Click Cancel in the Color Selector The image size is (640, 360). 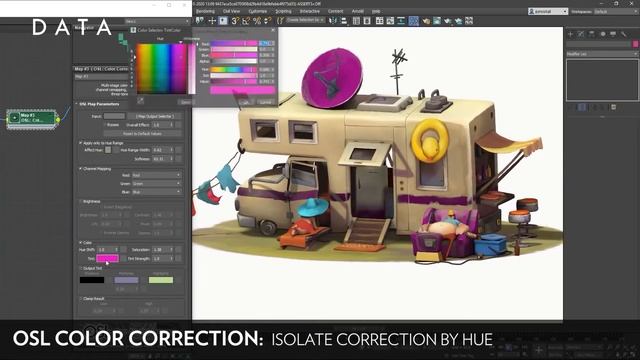coord(266,102)
